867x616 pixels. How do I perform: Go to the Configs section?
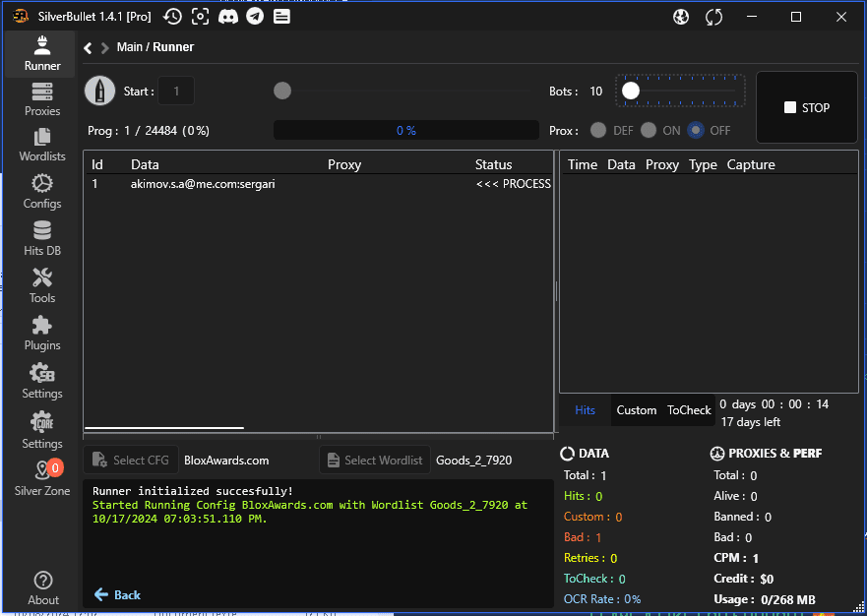click(42, 192)
